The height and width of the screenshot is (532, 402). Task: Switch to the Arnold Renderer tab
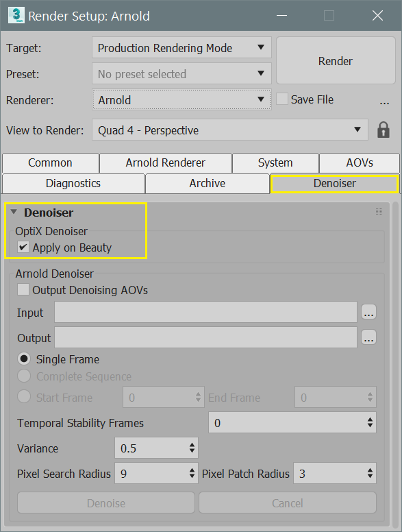166,163
